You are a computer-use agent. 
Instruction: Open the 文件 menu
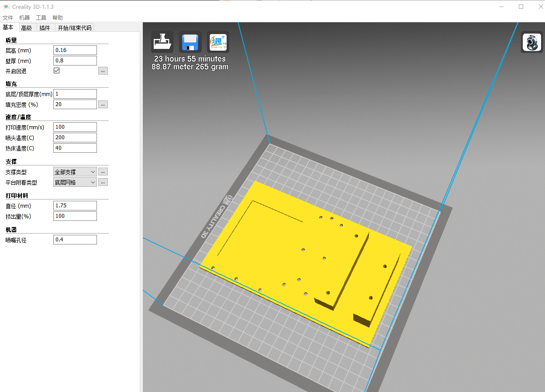tap(8, 18)
